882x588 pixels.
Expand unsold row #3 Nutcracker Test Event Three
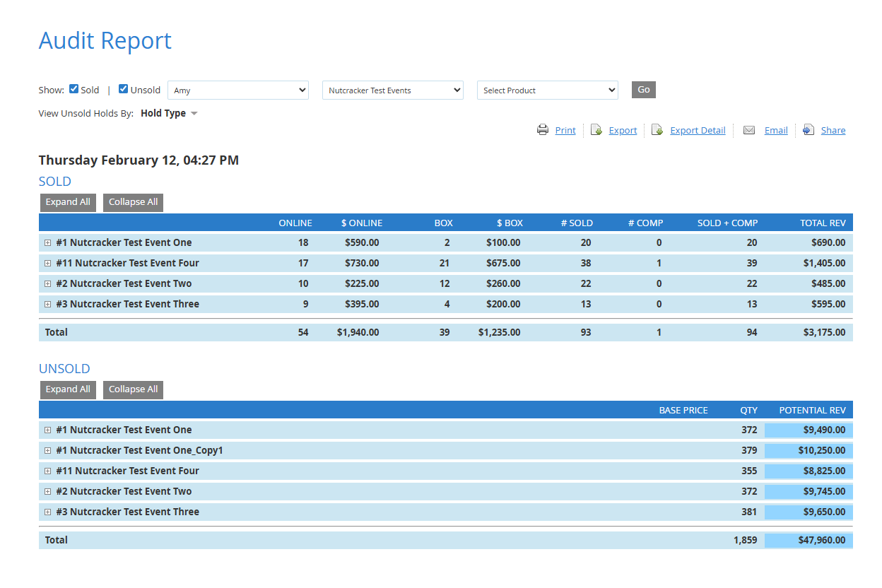pyautogui.click(x=48, y=512)
